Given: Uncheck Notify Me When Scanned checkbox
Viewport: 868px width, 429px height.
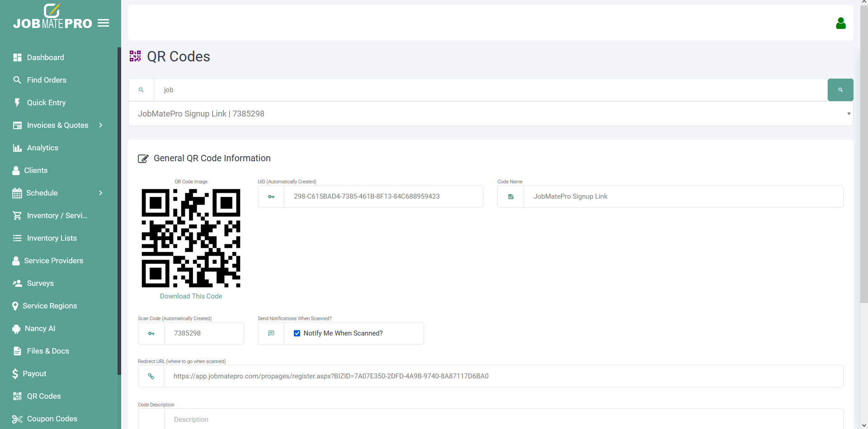Looking at the screenshot, I should click(x=297, y=333).
